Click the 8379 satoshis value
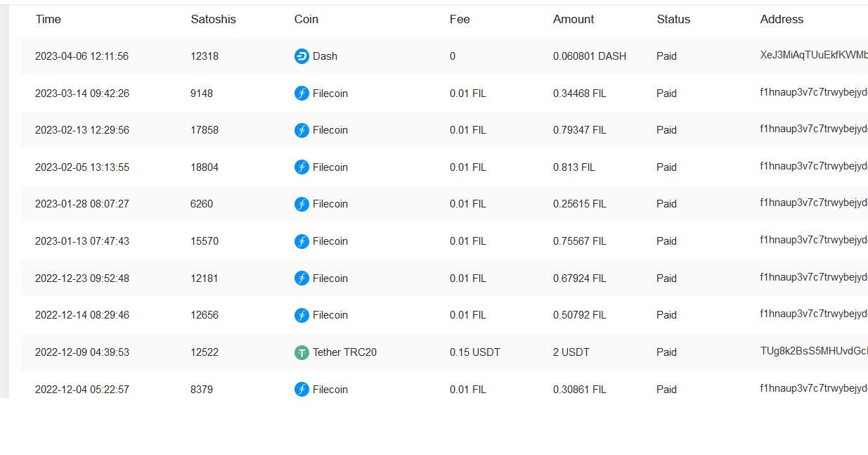This screenshot has width=868, height=455. [x=202, y=390]
